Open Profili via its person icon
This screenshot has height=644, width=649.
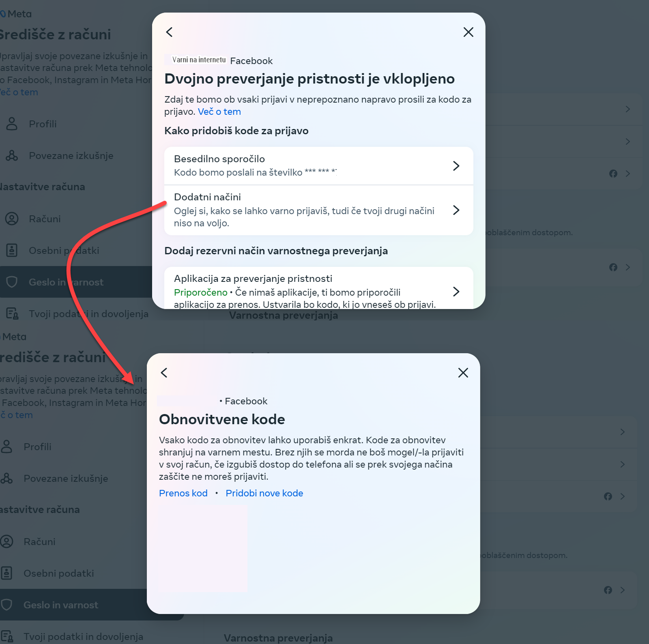[12, 124]
